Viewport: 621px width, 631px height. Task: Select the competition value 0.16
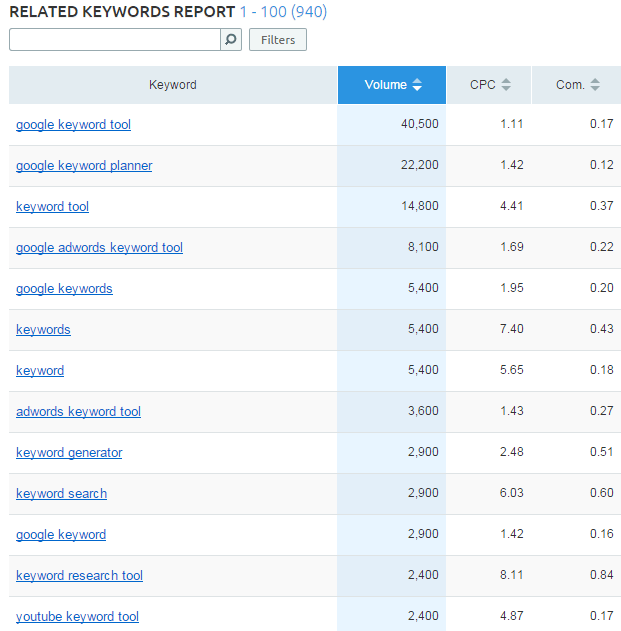602,534
